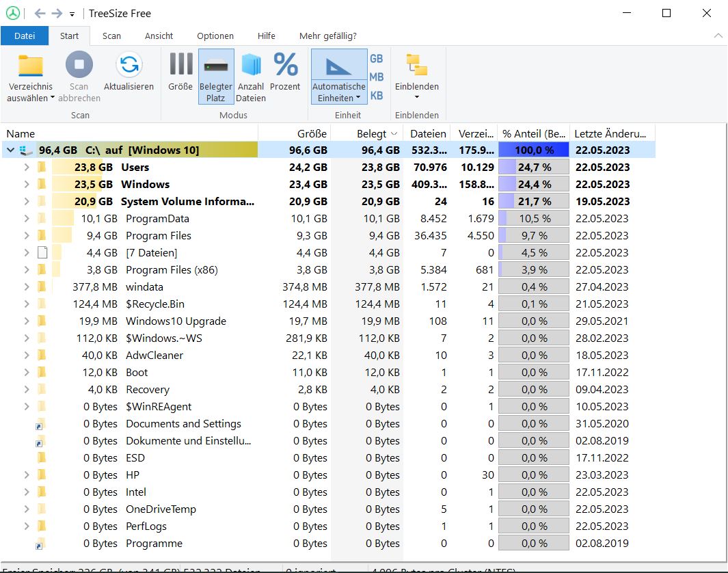Expand the Users folder
Viewport: 728px width, 573px height.
pyautogui.click(x=27, y=167)
